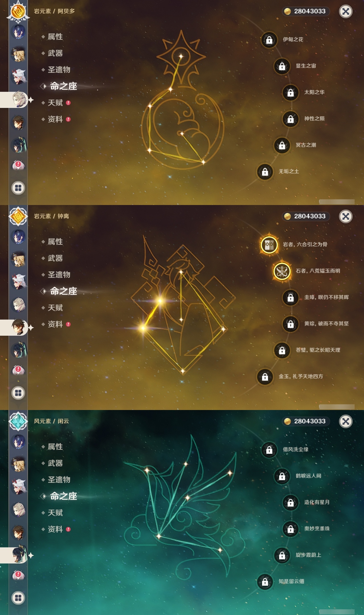Click the lock icon for 知是留云僊
This screenshot has width=364, height=615.
pyautogui.click(x=265, y=582)
